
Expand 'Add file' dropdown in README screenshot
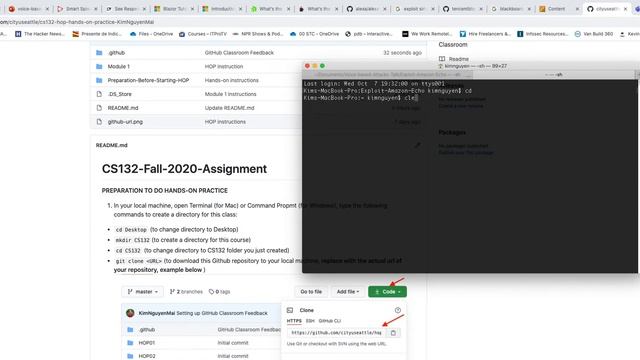(348, 292)
